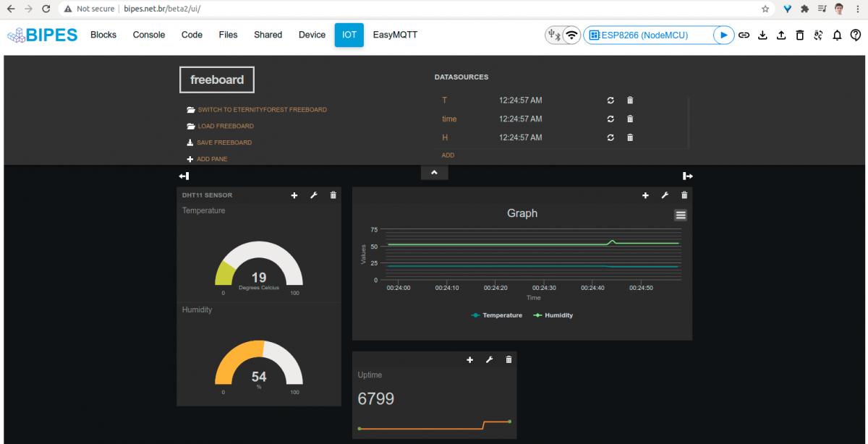Delete the Uptime pane via its trash icon
This screenshot has width=868, height=444.
tap(509, 359)
